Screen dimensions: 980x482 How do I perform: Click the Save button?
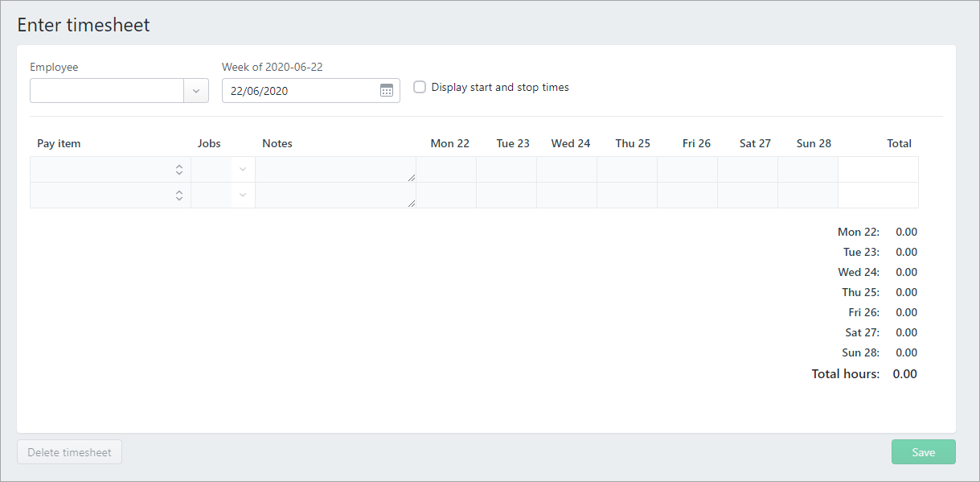point(923,452)
